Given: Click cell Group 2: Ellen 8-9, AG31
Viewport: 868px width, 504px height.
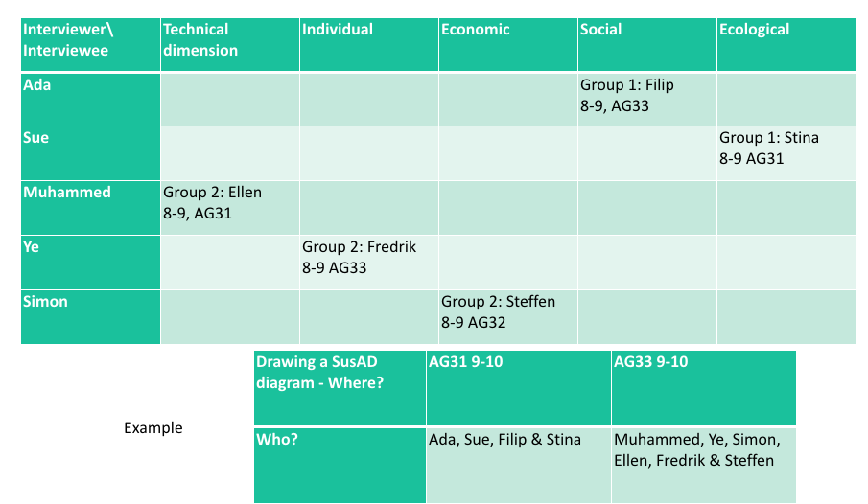Looking at the screenshot, I should (x=230, y=208).
